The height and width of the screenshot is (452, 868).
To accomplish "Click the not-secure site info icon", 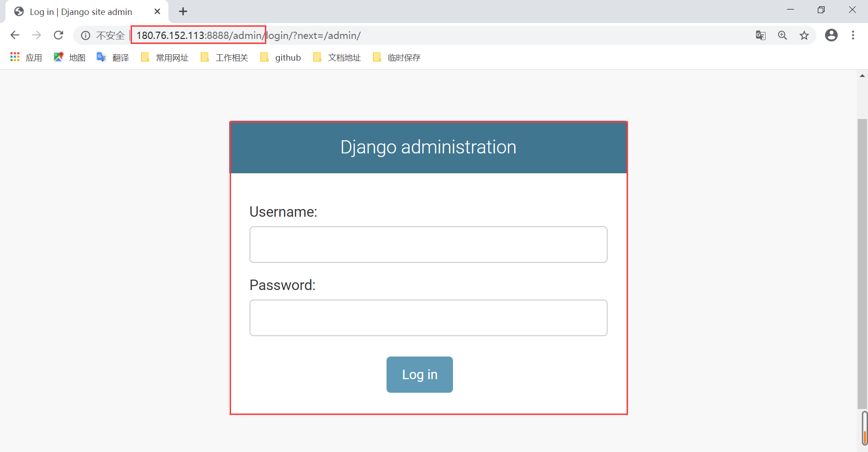I will click(85, 35).
